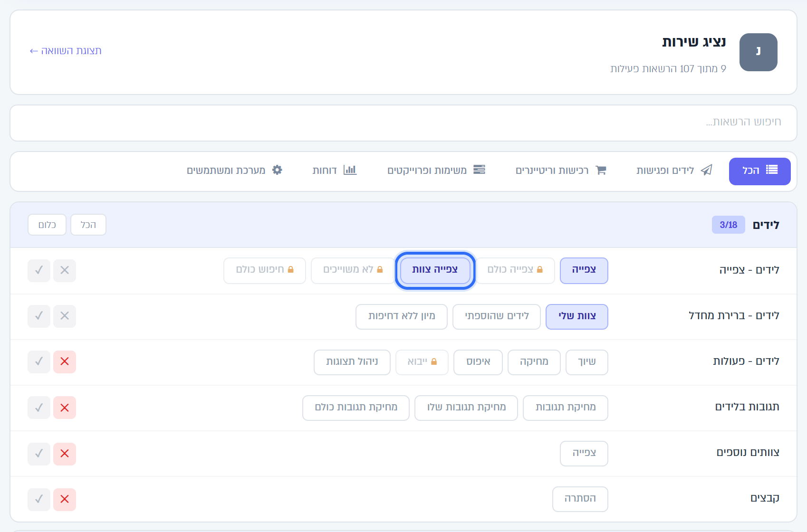Enable the מחיקה permission in the לידים actions row

coord(534,362)
